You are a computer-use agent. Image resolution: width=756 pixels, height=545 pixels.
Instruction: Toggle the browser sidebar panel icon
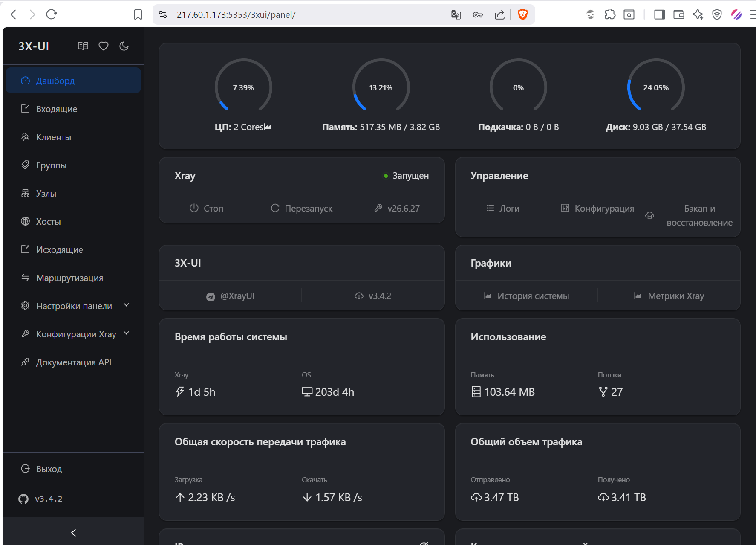pyautogui.click(x=660, y=14)
